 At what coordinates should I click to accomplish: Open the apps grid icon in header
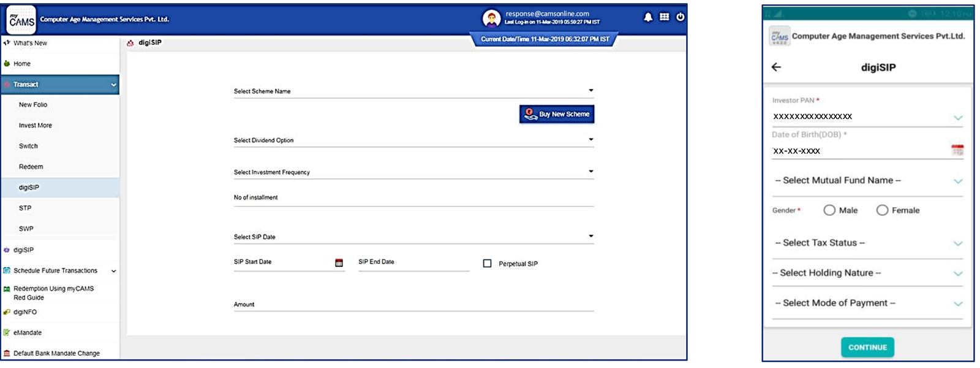coord(665,17)
